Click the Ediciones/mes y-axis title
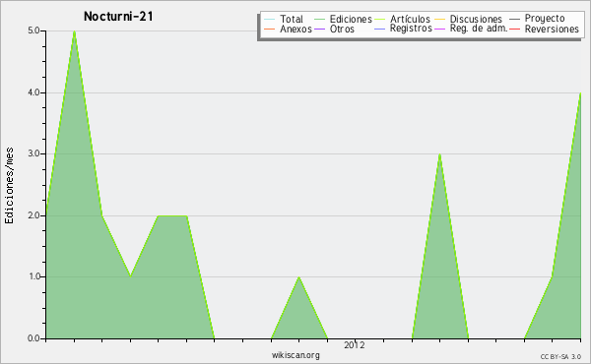 pyautogui.click(x=9, y=186)
